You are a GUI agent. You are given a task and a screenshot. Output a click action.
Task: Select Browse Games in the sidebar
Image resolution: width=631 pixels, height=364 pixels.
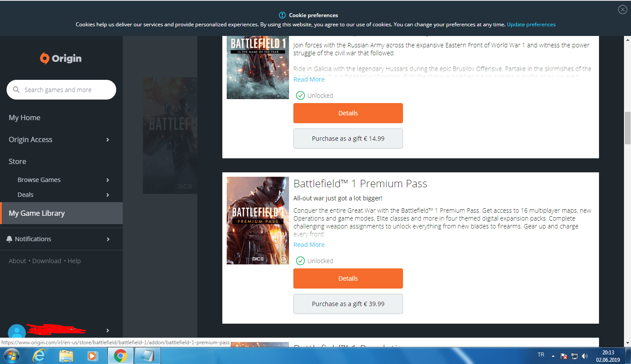tap(39, 180)
